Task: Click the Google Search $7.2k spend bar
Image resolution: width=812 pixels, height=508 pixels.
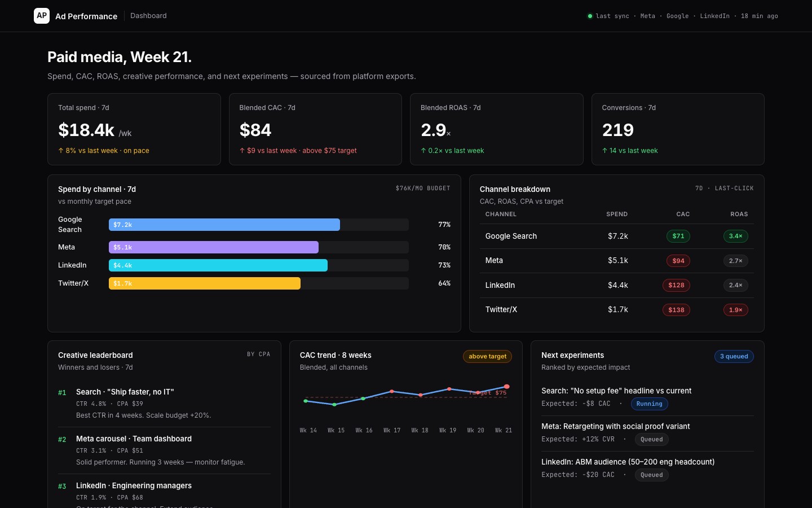Action: tap(224, 225)
